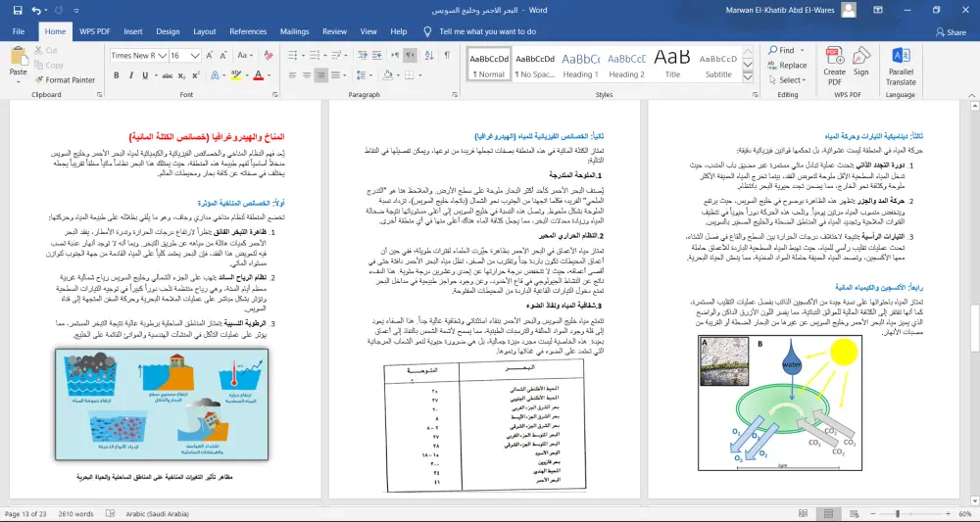Screen dimensions: 980x522
Task: Switch to the WPS PDF tab
Action: point(95,31)
